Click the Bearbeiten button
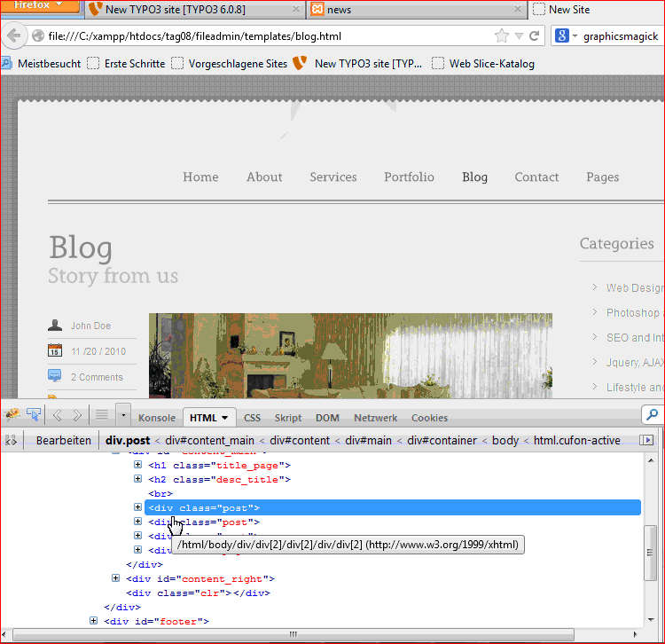Image resolution: width=665 pixels, height=644 pixels. [64, 440]
